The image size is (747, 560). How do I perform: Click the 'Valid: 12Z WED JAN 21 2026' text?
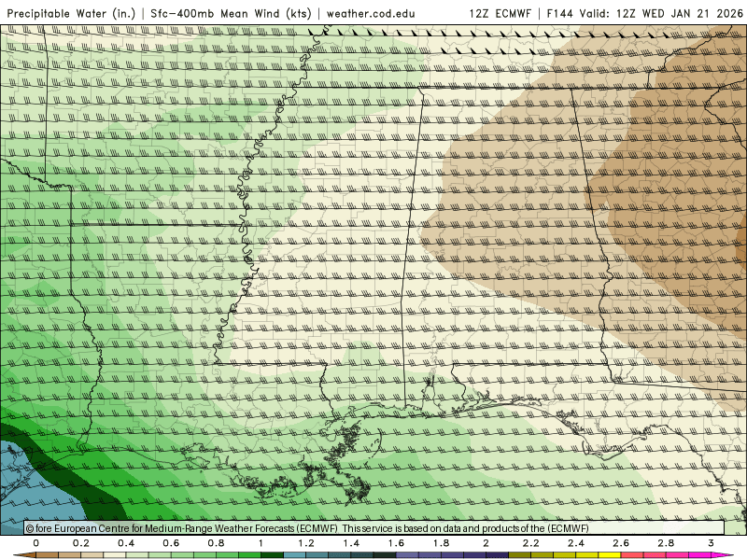click(661, 13)
